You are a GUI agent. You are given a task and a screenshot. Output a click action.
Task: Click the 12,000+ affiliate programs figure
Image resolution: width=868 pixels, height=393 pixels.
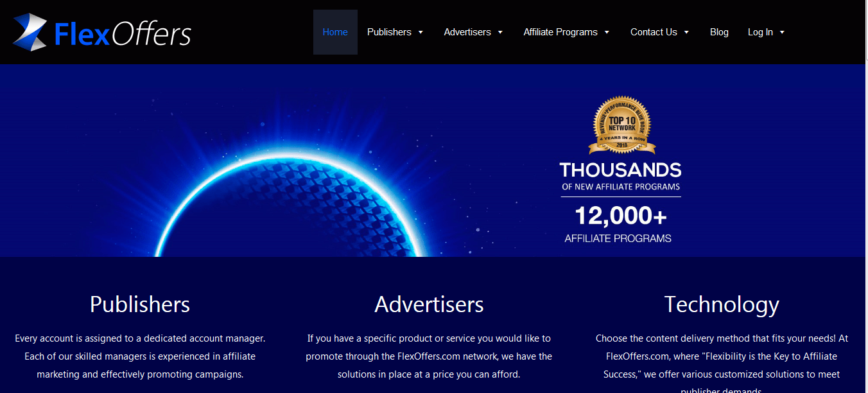point(621,216)
